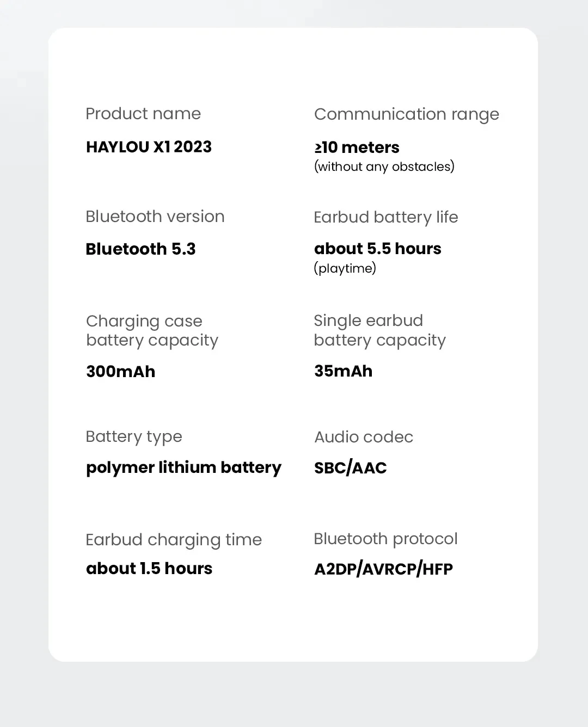Select the ≥10 meters value

click(357, 147)
